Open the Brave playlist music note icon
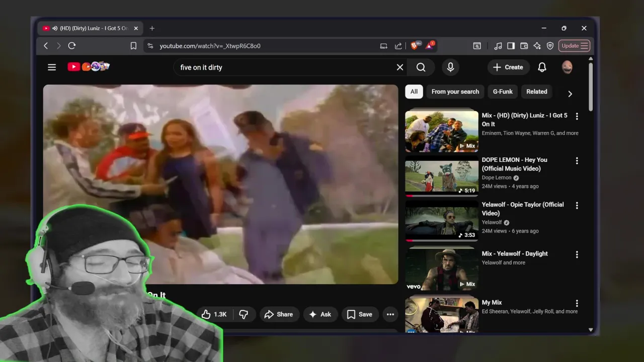Viewport: 644px width, 362px height. pos(498,46)
